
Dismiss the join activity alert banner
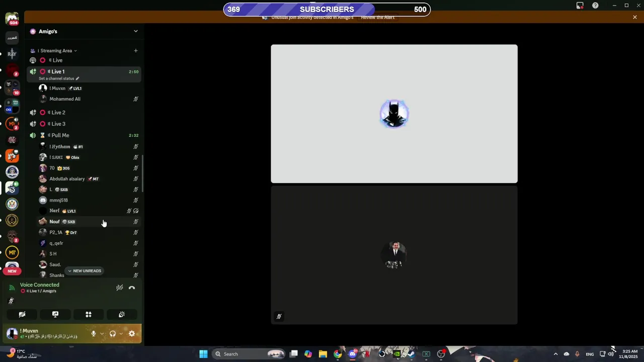click(635, 17)
